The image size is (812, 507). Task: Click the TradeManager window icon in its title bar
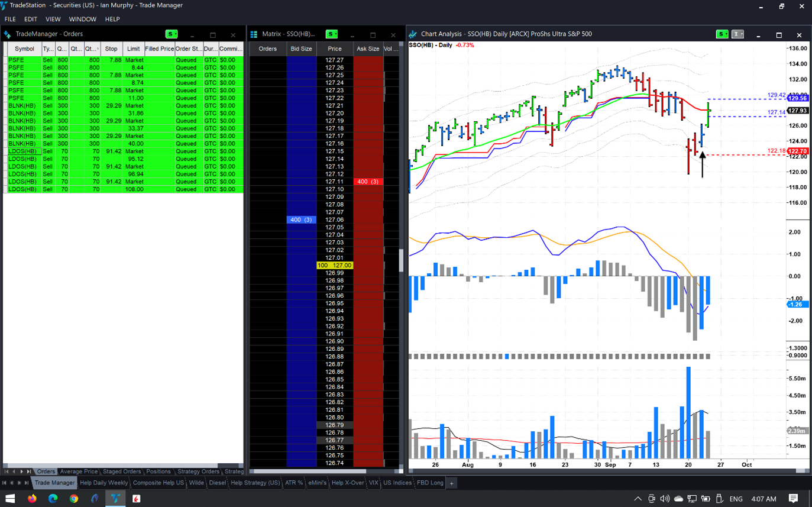point(8,34)
